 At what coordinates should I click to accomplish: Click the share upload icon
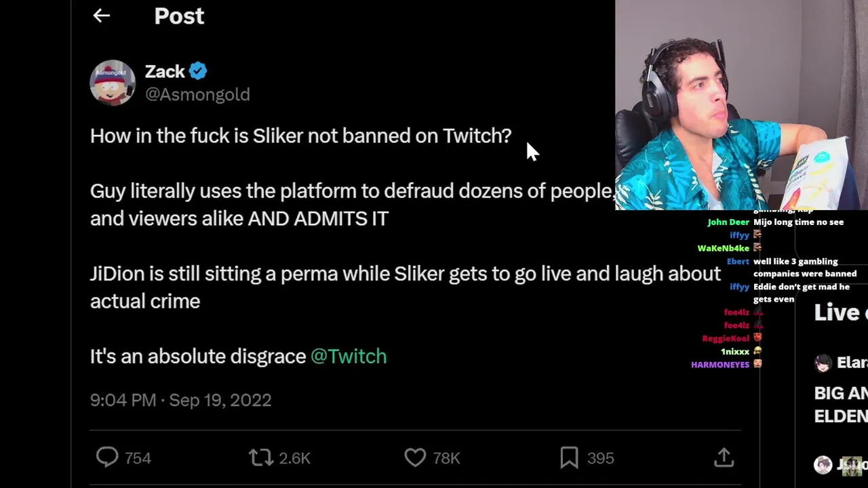[724, 457]
